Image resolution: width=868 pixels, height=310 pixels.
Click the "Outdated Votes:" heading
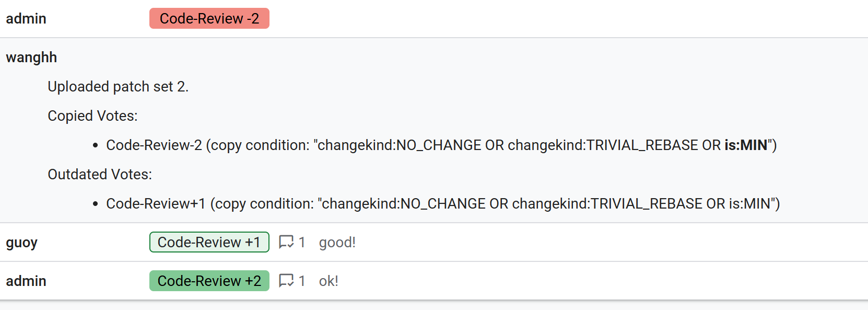(100, 174)
